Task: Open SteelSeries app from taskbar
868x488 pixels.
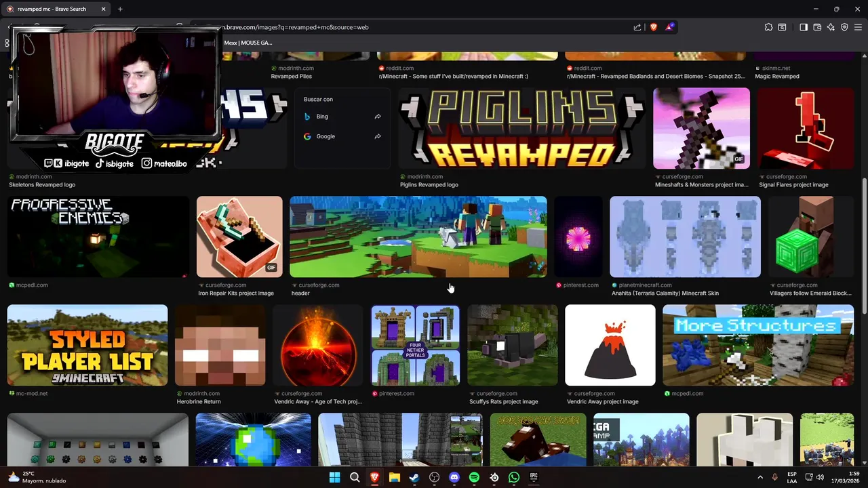Action: coord(494,477)
